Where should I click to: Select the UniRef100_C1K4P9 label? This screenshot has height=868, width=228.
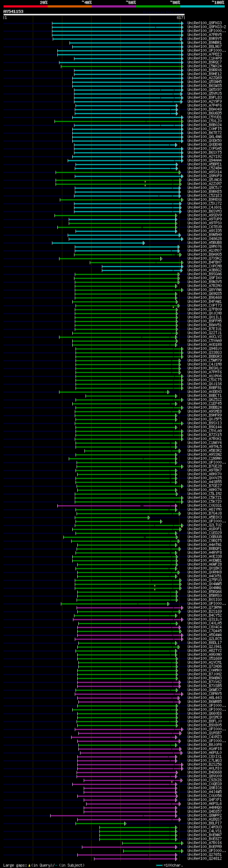click(204, 58)
